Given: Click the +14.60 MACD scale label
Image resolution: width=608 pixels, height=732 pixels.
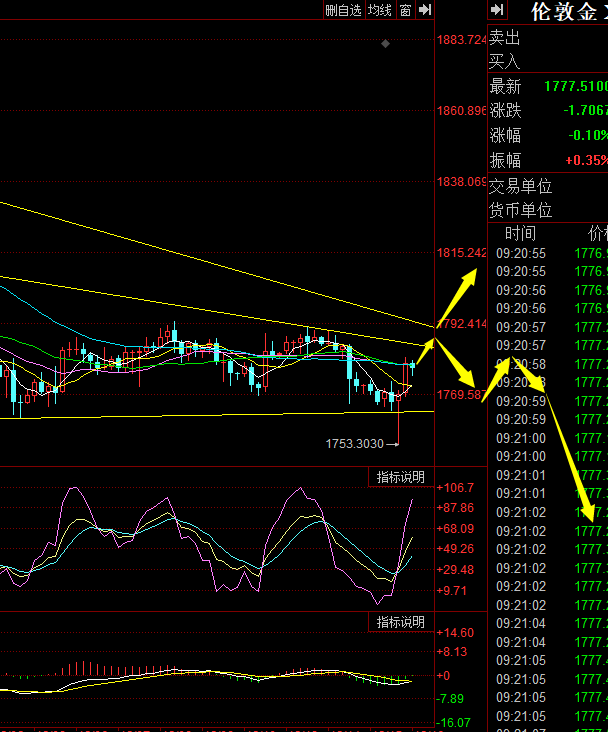Looking at the screenshot, I should coord(455,633).
